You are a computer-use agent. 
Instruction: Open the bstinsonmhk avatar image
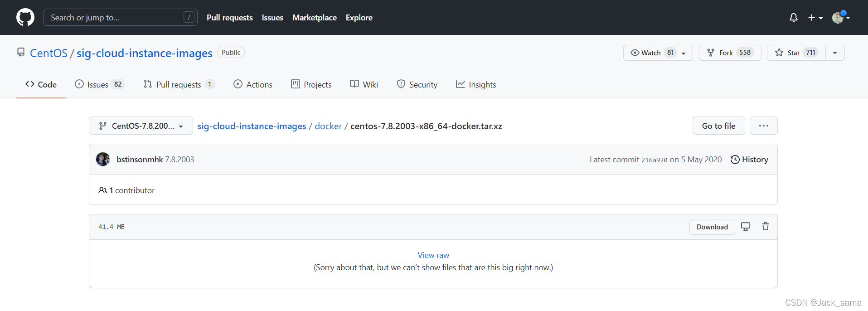(103, 159)
